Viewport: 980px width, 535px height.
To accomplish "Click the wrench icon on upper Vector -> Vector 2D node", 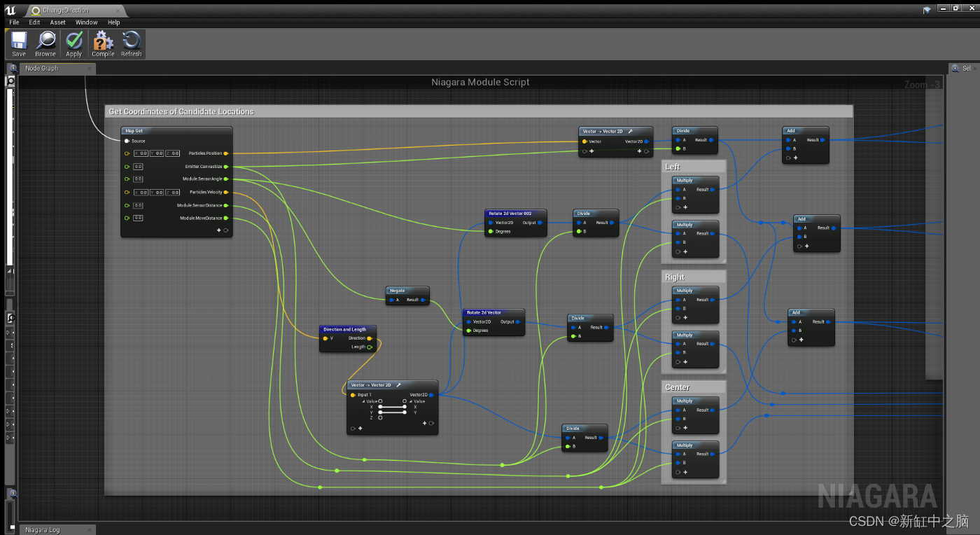I will [630, 131].
